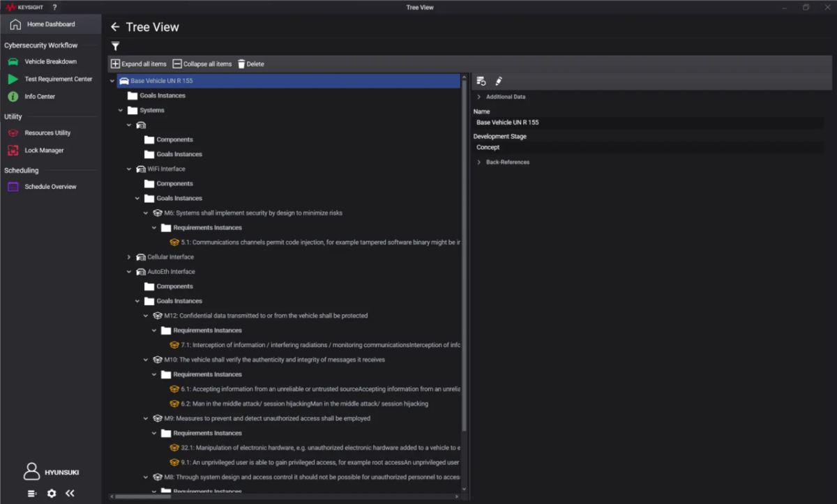Open Lock Manager in Utility section
The image size is (837, 504).
(44, 151)
